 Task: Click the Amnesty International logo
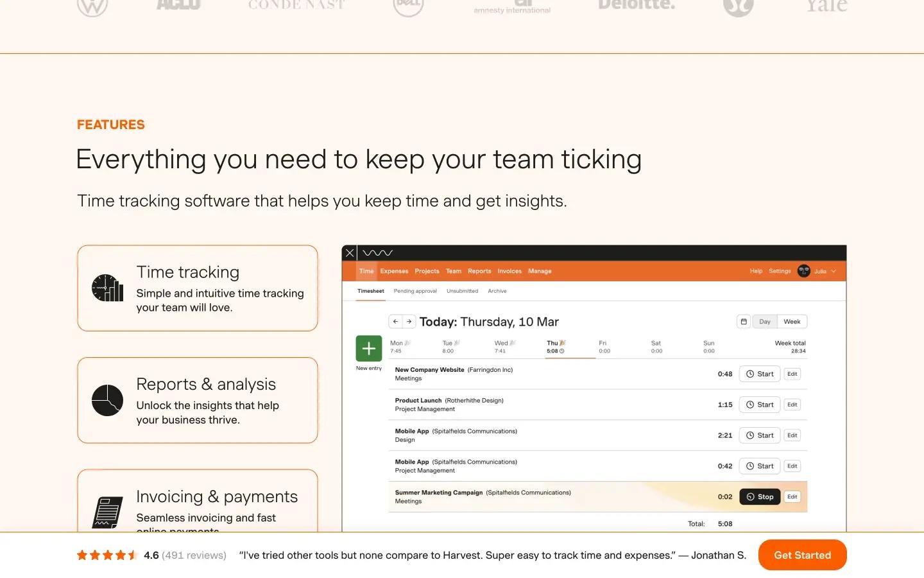coord(512,6)
